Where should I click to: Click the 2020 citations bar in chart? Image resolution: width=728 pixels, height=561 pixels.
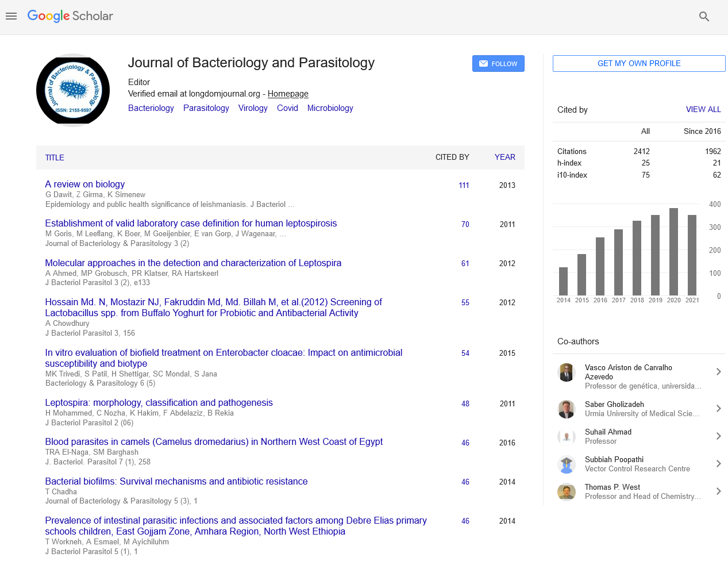tap(673, 252)
